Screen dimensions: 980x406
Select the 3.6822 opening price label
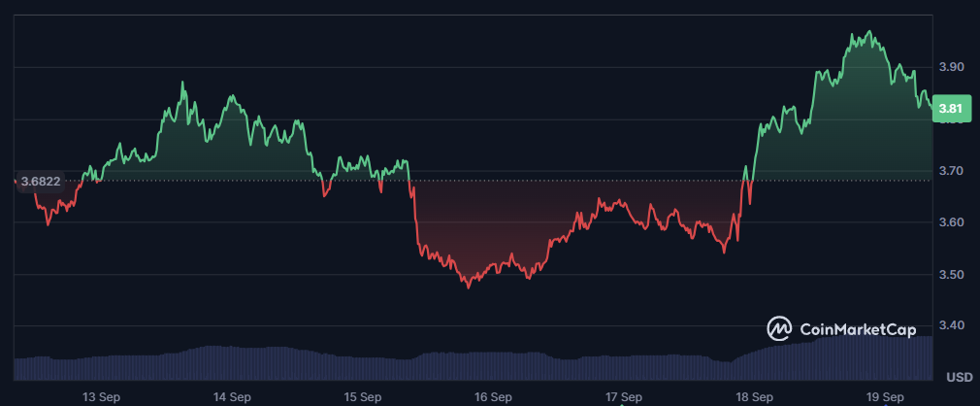coord(41,182)
